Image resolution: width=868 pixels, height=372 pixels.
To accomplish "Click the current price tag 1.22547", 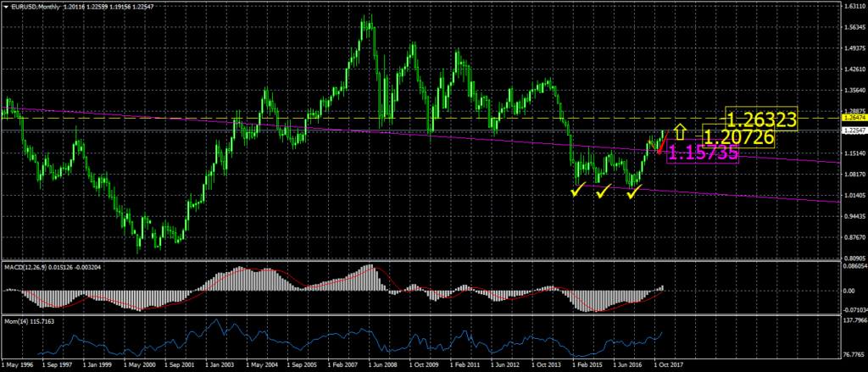I will pos(850,131).
